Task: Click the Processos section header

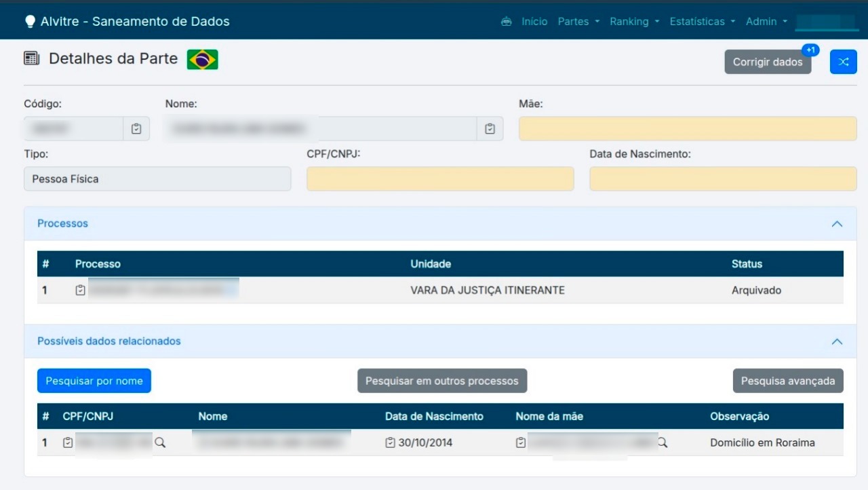Action: tap(440, 224)
